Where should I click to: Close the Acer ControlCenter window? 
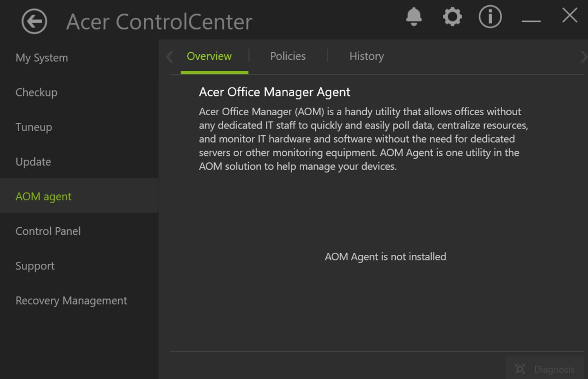pos(570,16)
